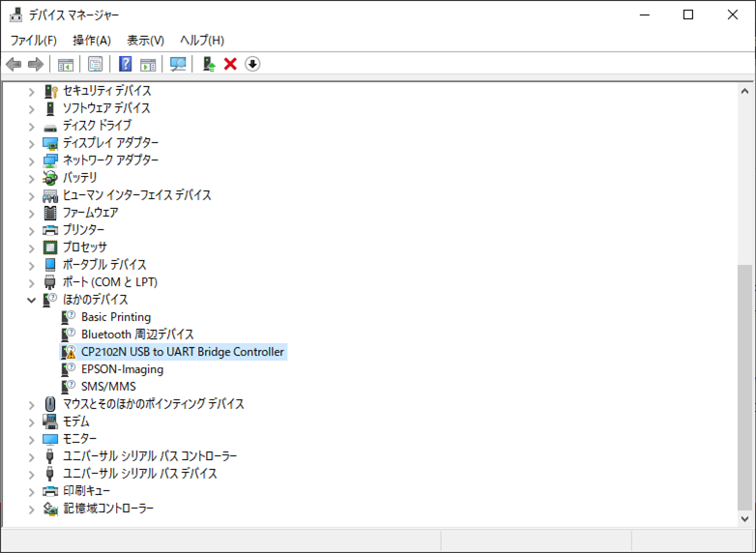Expand セキュリティ デバイス category
756x553 pixels.
click(31, 92)
